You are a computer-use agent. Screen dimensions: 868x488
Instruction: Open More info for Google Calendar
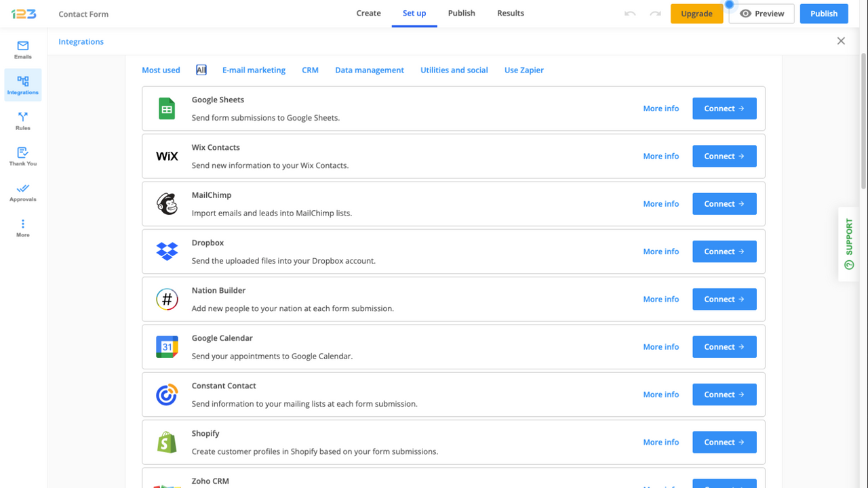point(661,346)
